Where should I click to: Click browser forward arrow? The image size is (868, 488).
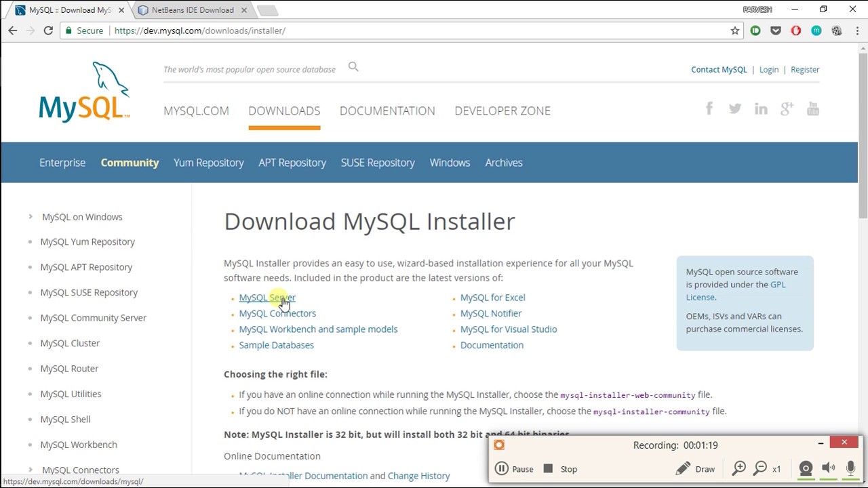point(30,30)
